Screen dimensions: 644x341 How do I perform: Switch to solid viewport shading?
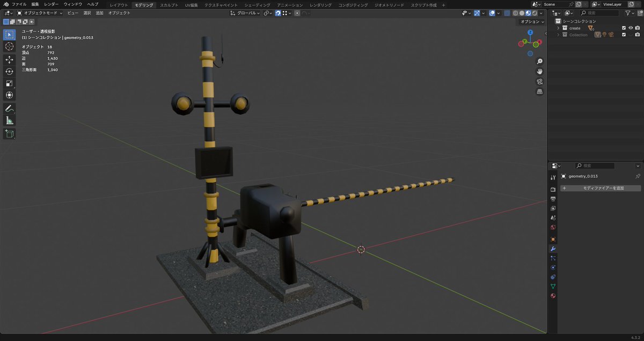tap(522, 13)
